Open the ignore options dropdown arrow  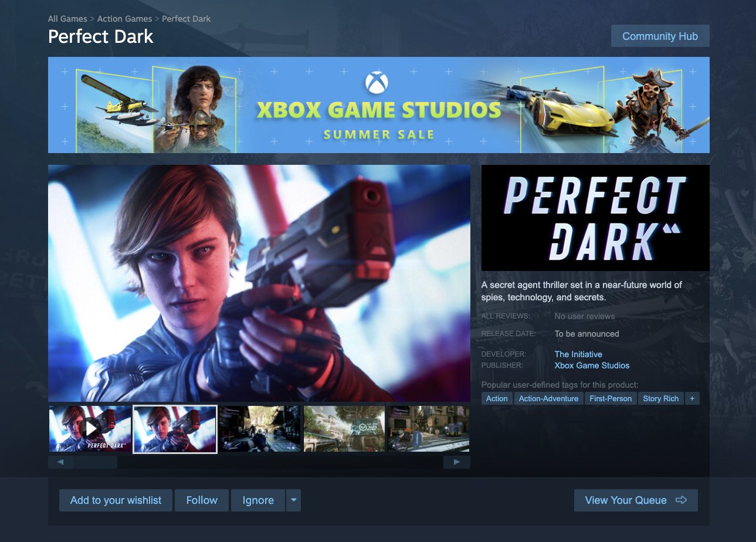click(x=293, y=500)
